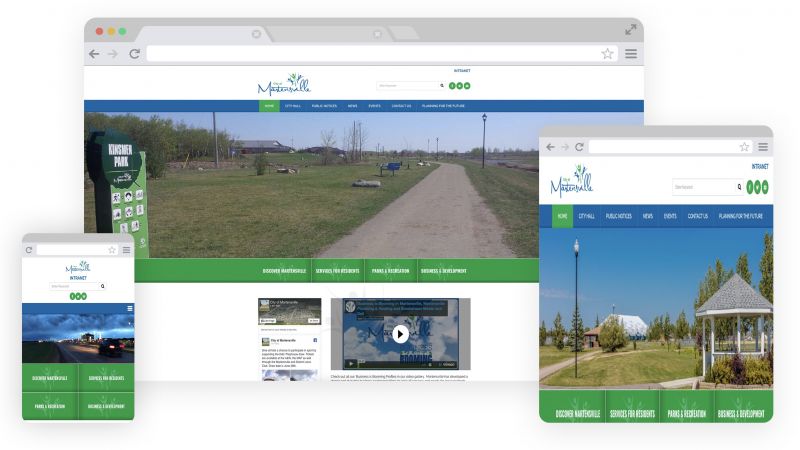Click Parks & Recreation tile in the tablet window
The width and height of the screenshot is (800, 450).
coord(687,407)
